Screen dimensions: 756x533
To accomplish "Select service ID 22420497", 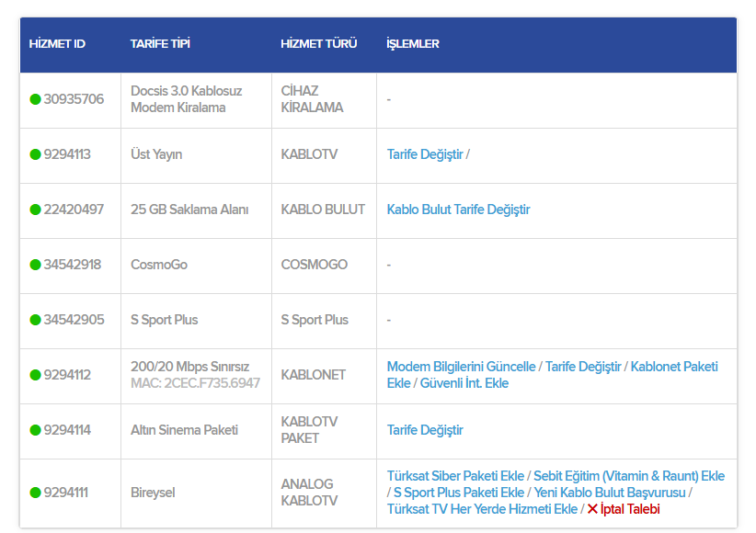I will [x=74, y=210].
